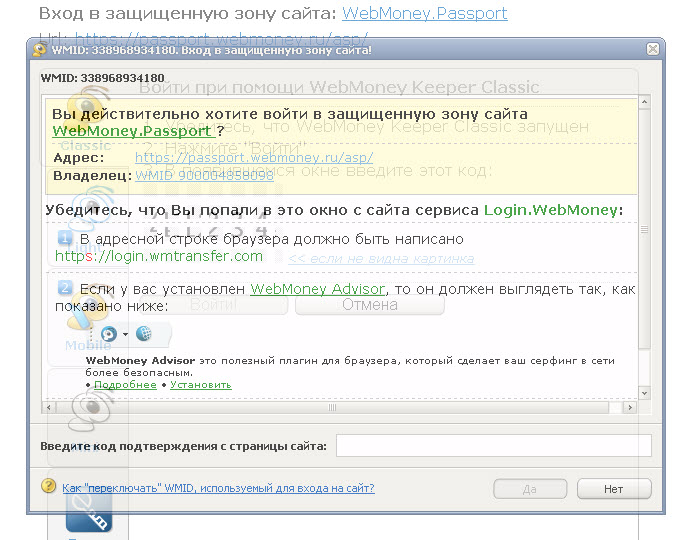Image resolution: width=691 pixels, height=540 pixels.
Task: Click the https://login.wmtransfer.com address text
Action: [159, 256]
